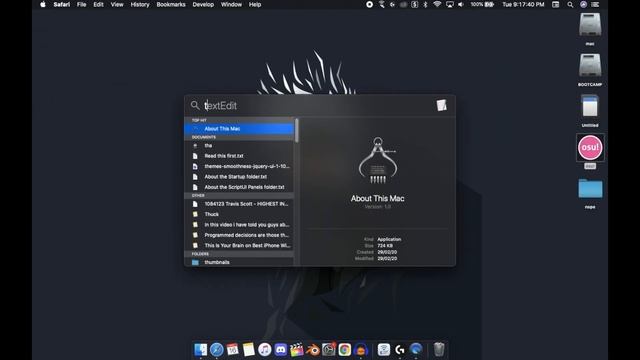Open the osu! desktop icon
Viewport: 640px width, 360px height.
(x=590, y=147)
